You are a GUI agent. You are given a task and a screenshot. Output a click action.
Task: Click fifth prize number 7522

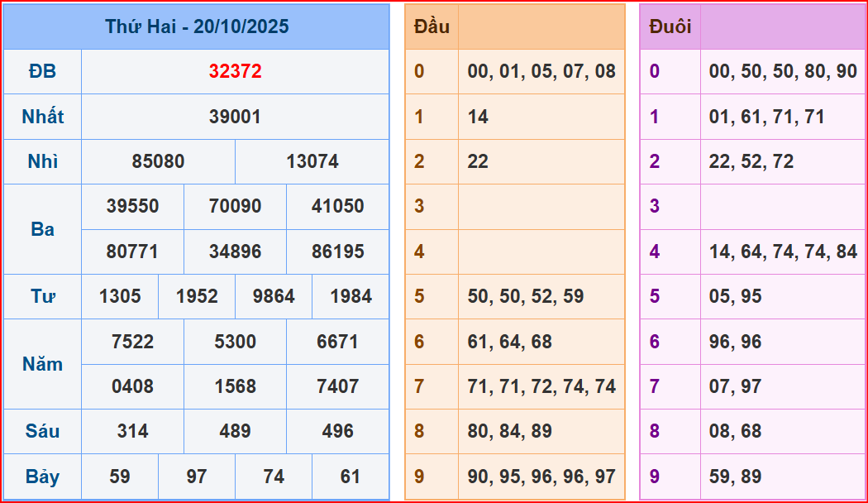coord(133,342)
